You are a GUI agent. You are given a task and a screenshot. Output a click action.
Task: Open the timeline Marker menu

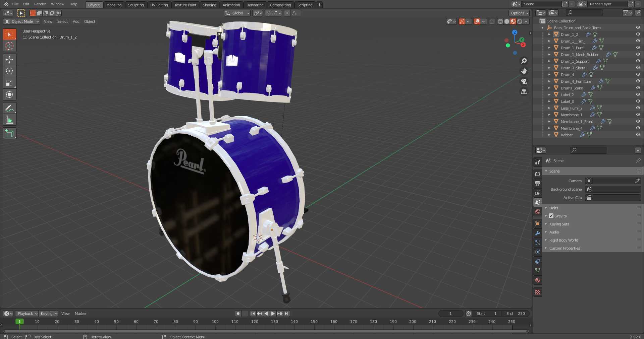(x=80, y=314)
